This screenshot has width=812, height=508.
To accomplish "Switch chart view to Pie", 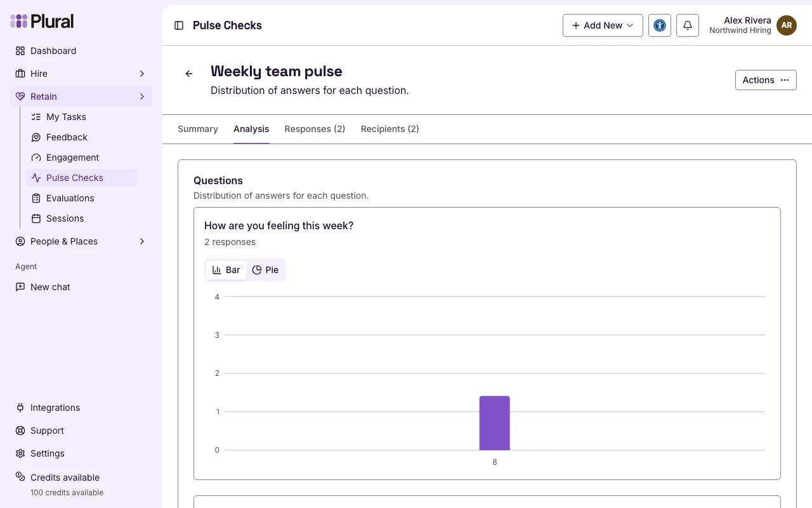I will click(x=265, y=270).
